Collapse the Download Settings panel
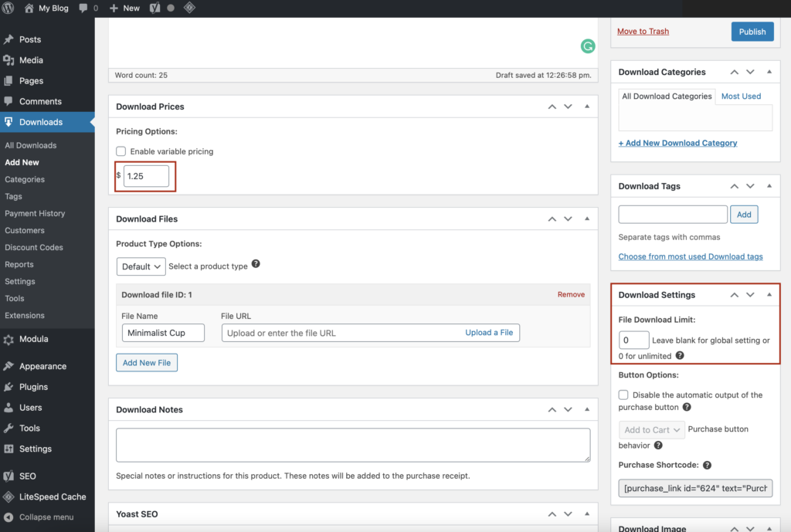Viewport: 791px width, 532px height. pos(769,294)
